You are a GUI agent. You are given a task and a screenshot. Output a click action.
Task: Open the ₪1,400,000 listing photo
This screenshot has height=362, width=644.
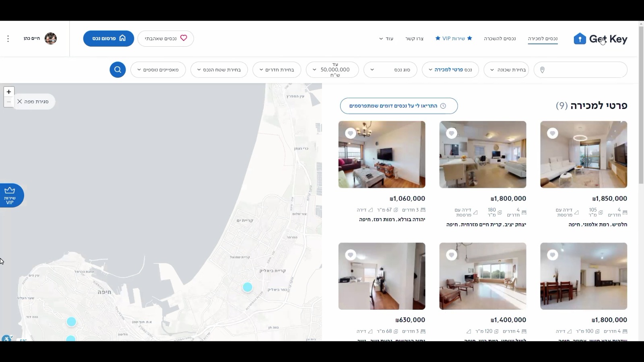tap(483, 276)
